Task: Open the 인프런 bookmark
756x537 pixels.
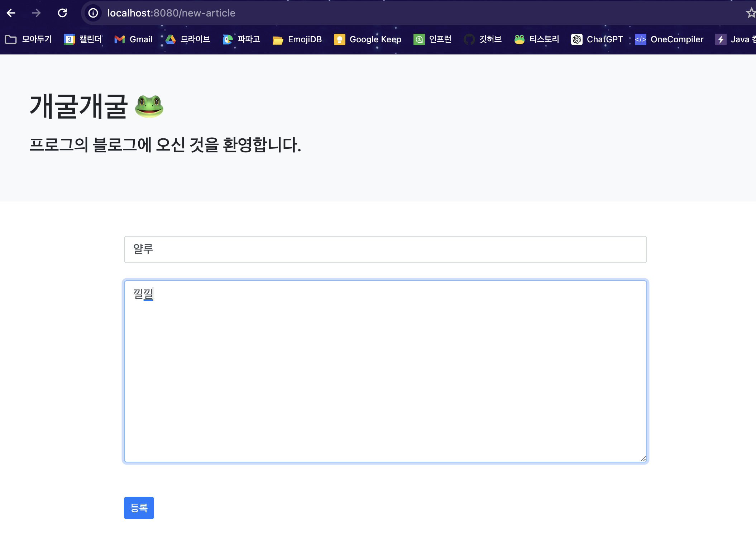Action: click(x=433, y=39)
